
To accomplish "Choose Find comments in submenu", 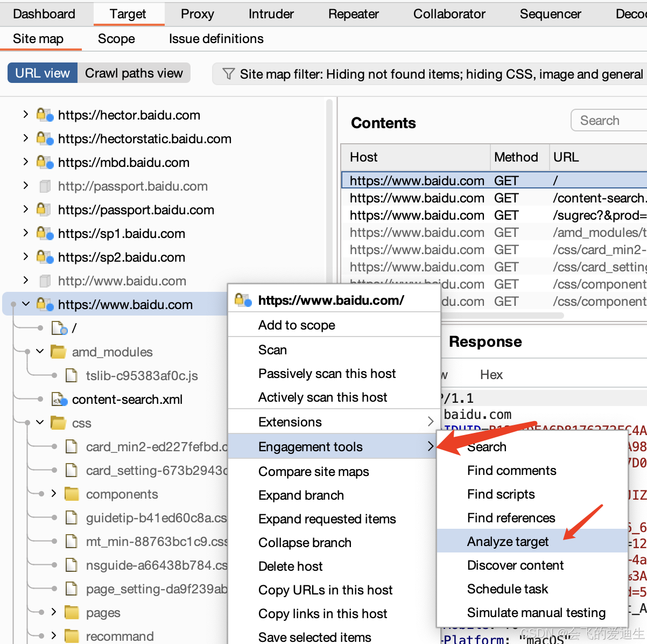I will [x=532, y=470].
